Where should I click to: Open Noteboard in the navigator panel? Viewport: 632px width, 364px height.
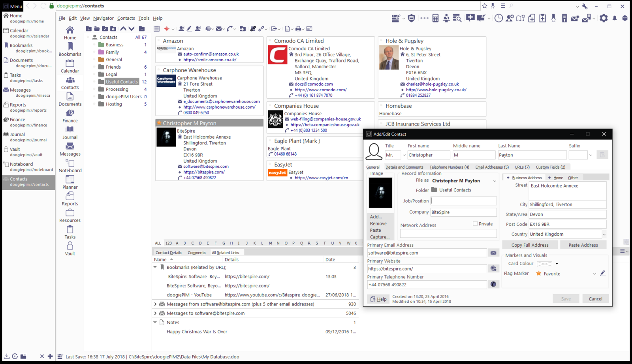coord(70,166)
